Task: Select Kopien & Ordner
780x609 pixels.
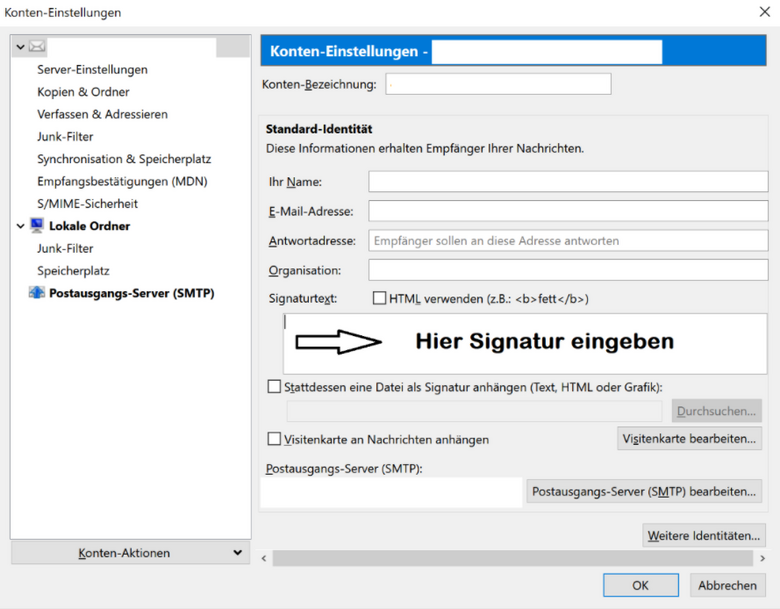Action: [x=83, y=92]
